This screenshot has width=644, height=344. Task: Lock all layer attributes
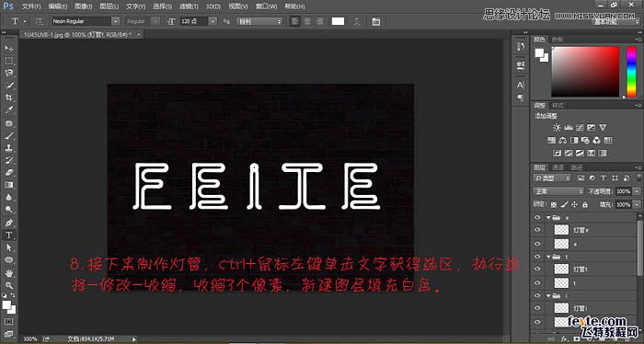(585, 204)
